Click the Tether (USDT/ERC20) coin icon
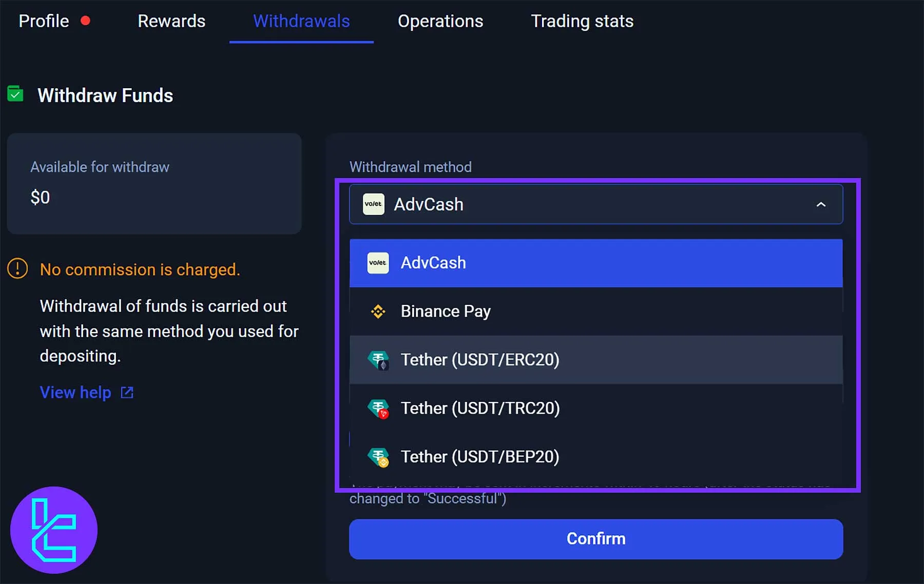This screenshot has width=924, height=584. 378,360
